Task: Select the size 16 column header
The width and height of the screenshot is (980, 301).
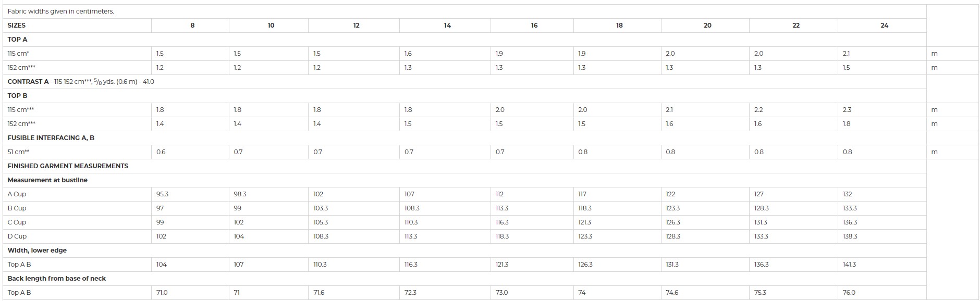Action: 534,26
